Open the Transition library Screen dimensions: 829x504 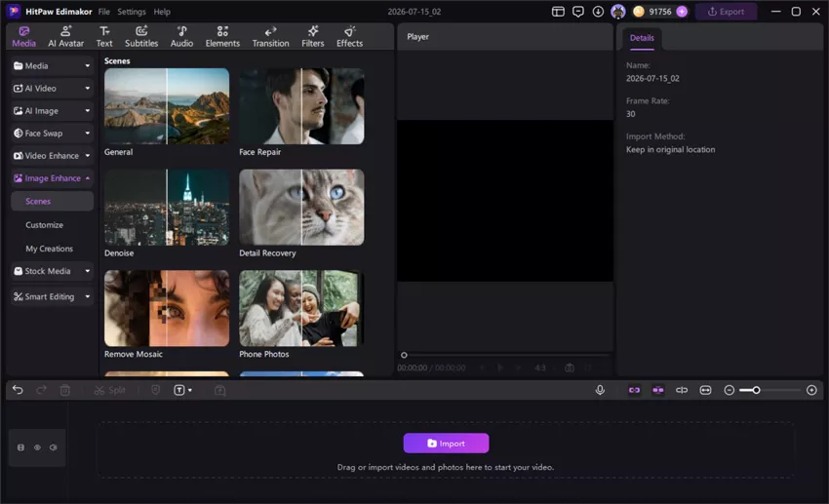pos(270,36)
